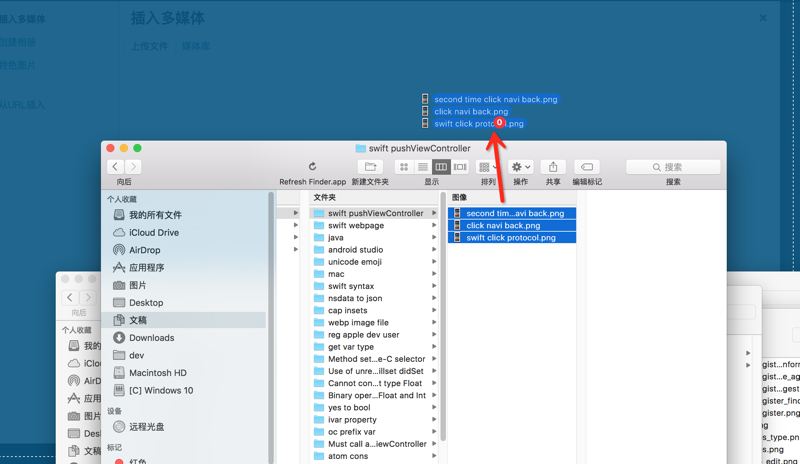Viewport: 800px width, 464px height.
Task: Click 插入多媒体 in the left menu
Action: (x=22, y=19)
